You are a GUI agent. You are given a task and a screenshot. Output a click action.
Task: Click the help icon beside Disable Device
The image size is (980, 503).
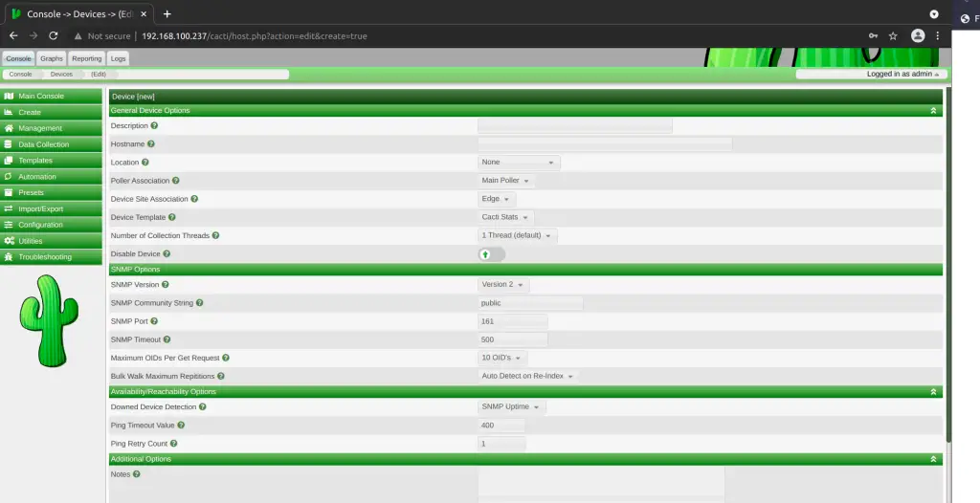tap(167, 253)
